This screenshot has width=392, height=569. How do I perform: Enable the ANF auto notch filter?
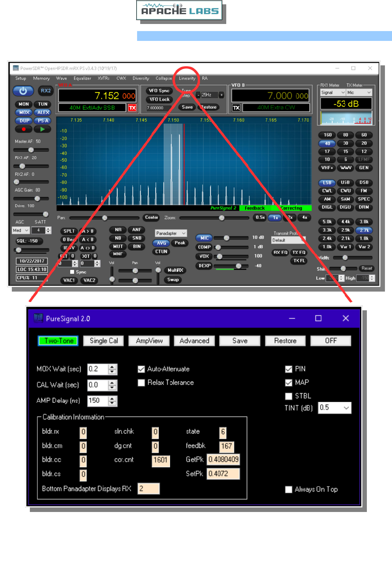coord(137,230)
